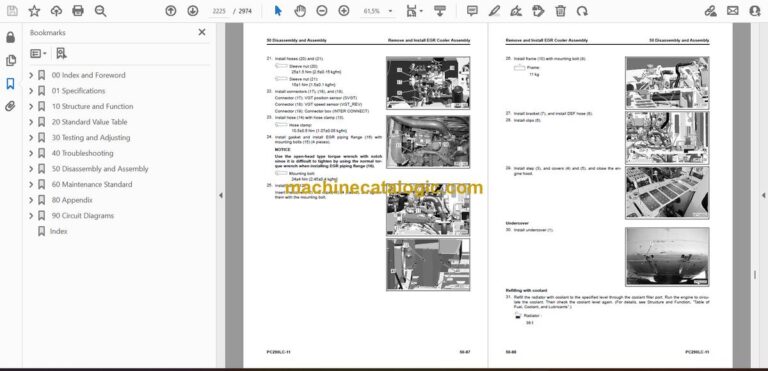
Task: Jump to 01 Specifications bookmark
Action: tap(78, 91)
